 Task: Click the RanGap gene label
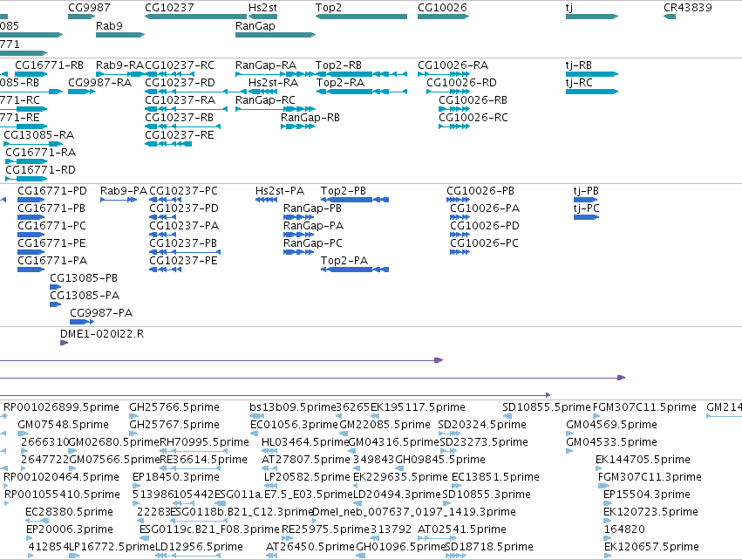(255, 25)
